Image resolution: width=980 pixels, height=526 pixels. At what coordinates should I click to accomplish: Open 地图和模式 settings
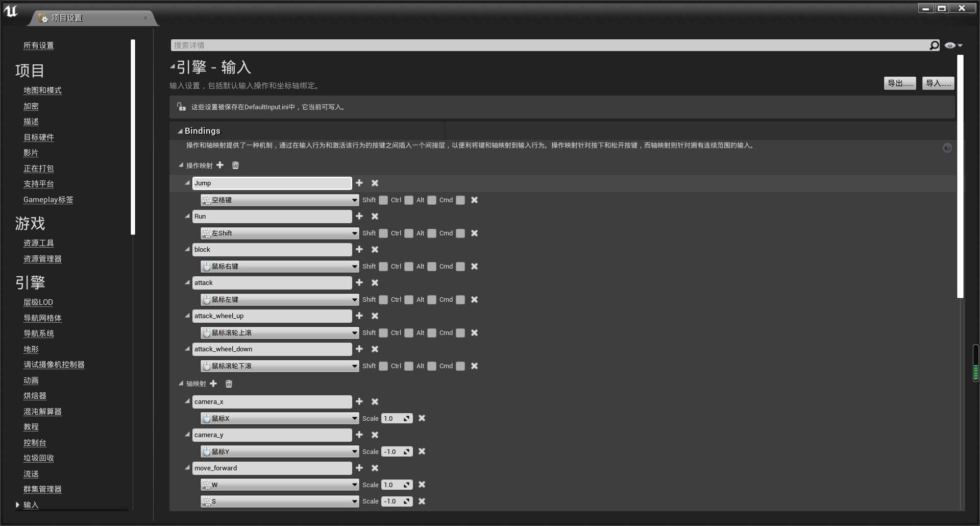[42, 90]
